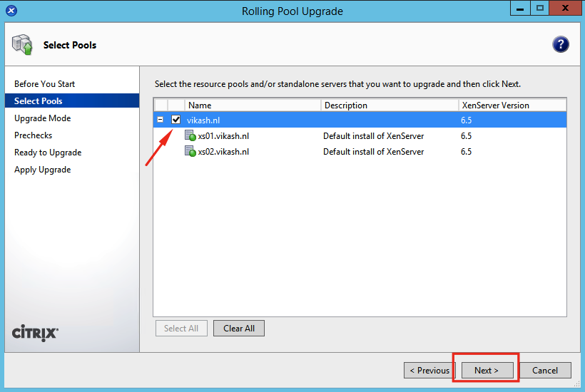This screenshot has width=585, height=392.
Task: Sort by the Name column header
Action: point(253,105)
